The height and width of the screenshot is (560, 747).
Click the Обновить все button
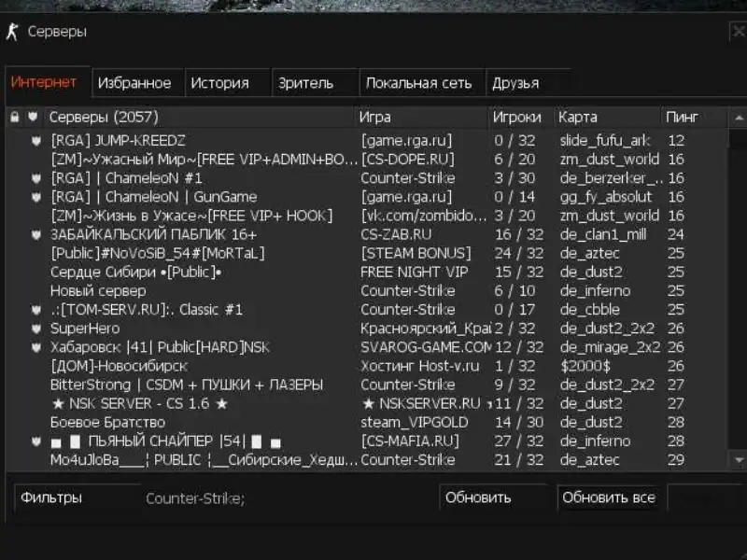(x=609, y=497)
